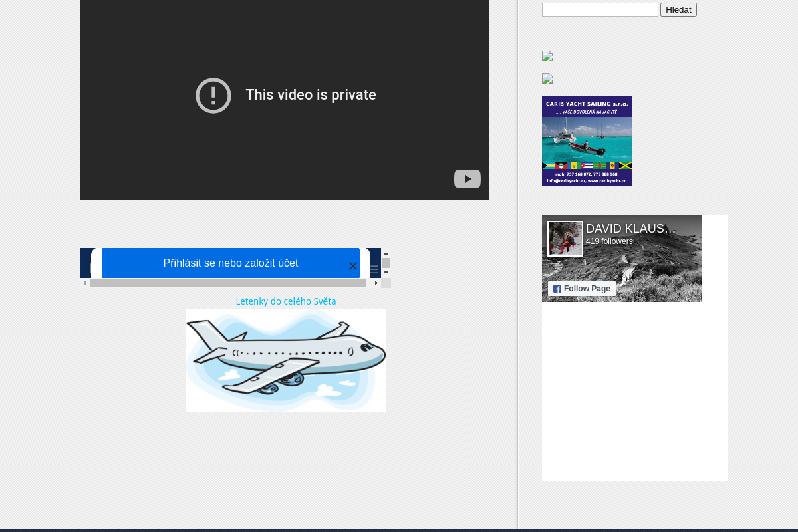This screenshot has height=532, width=798.
Task: Click the Follow Page Facebook button
Action: [x=582, y=289]
